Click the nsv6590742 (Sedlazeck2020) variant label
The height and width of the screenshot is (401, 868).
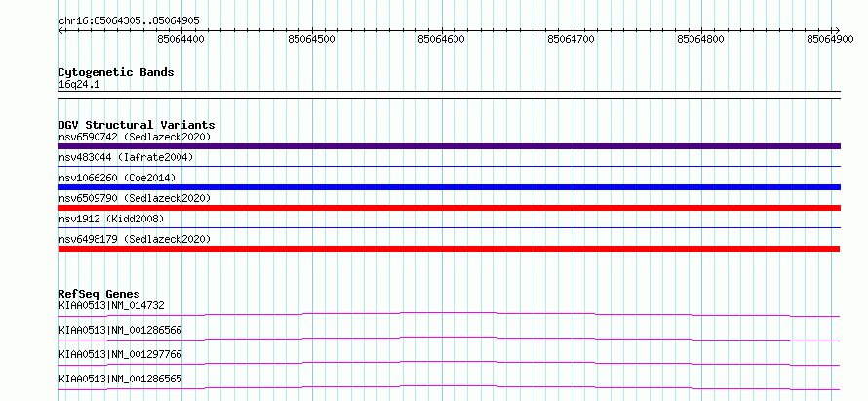click(135, 137)
